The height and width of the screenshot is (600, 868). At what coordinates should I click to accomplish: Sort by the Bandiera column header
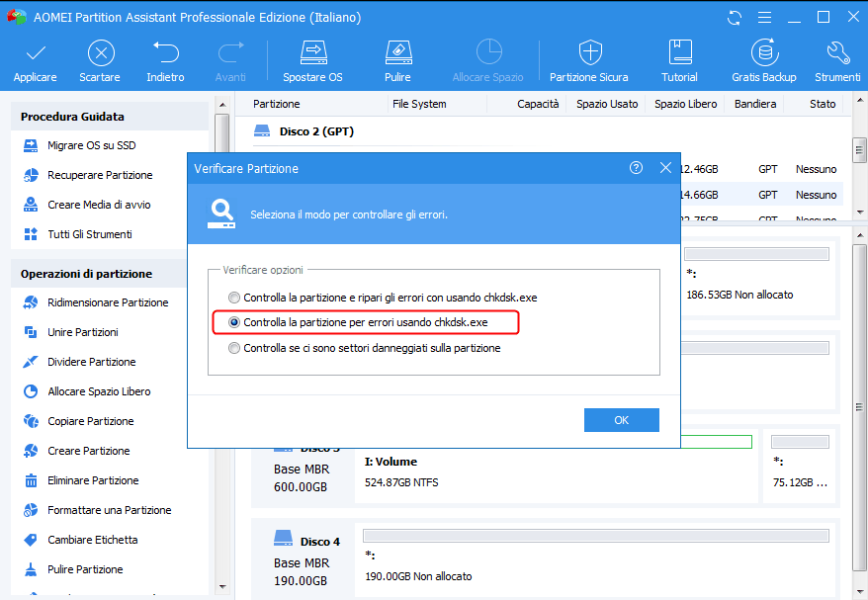pos(755,104)
